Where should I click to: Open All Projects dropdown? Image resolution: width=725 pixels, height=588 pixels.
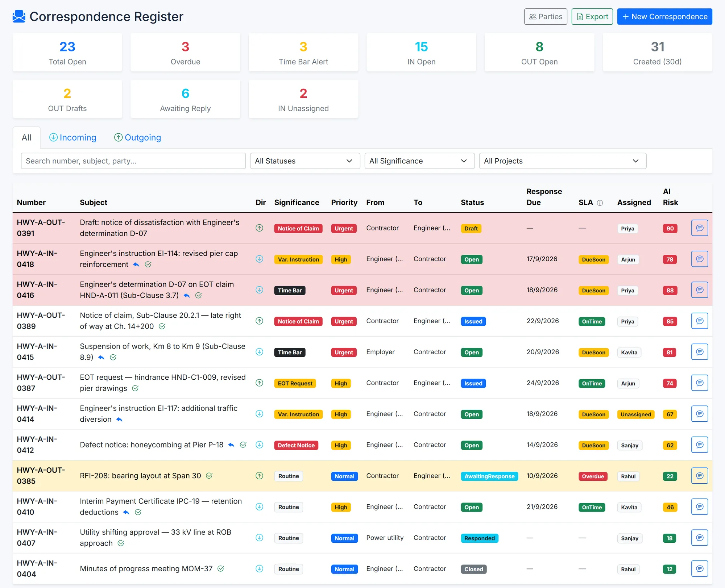click(x=563, y=161)
